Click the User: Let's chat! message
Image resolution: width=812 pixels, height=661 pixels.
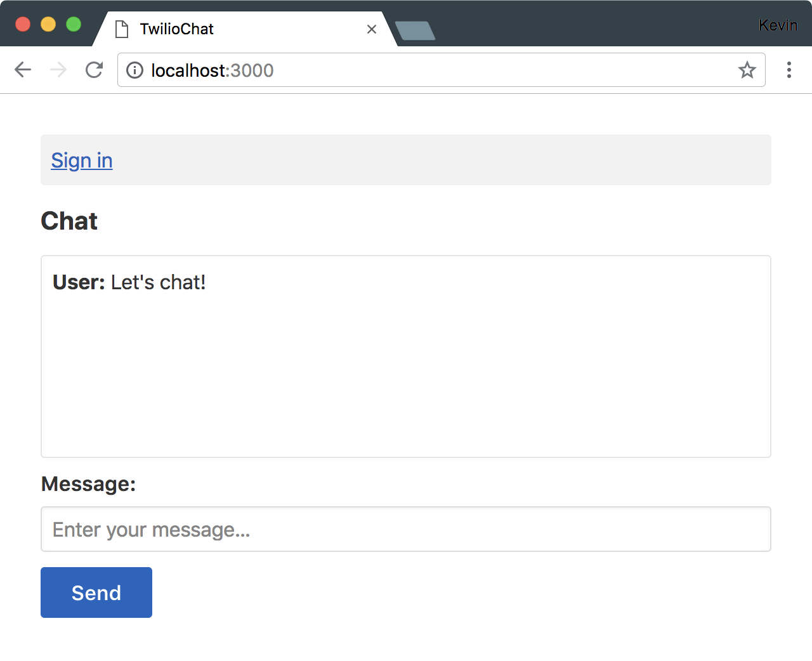129,282
